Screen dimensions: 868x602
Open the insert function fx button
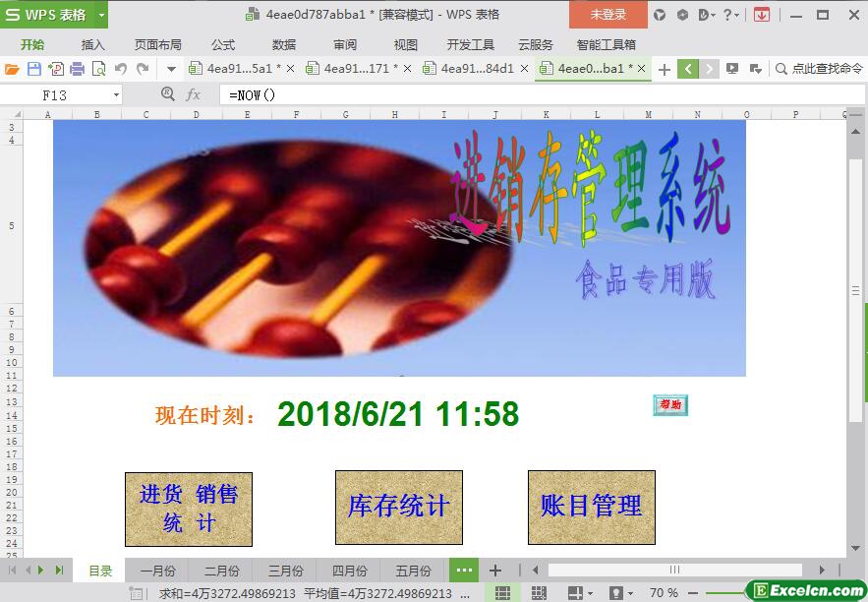tap(193, 94)
